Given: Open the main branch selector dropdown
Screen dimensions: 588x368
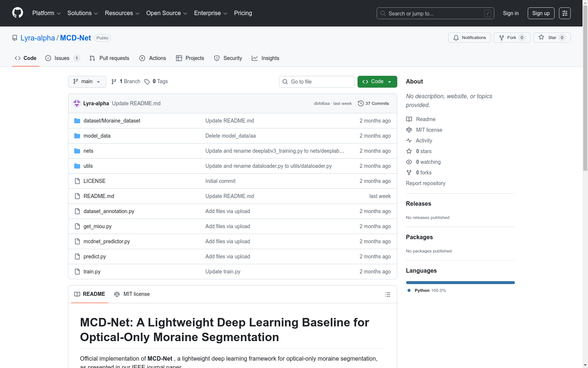Looking at the screenshot, I should (87, 82).
